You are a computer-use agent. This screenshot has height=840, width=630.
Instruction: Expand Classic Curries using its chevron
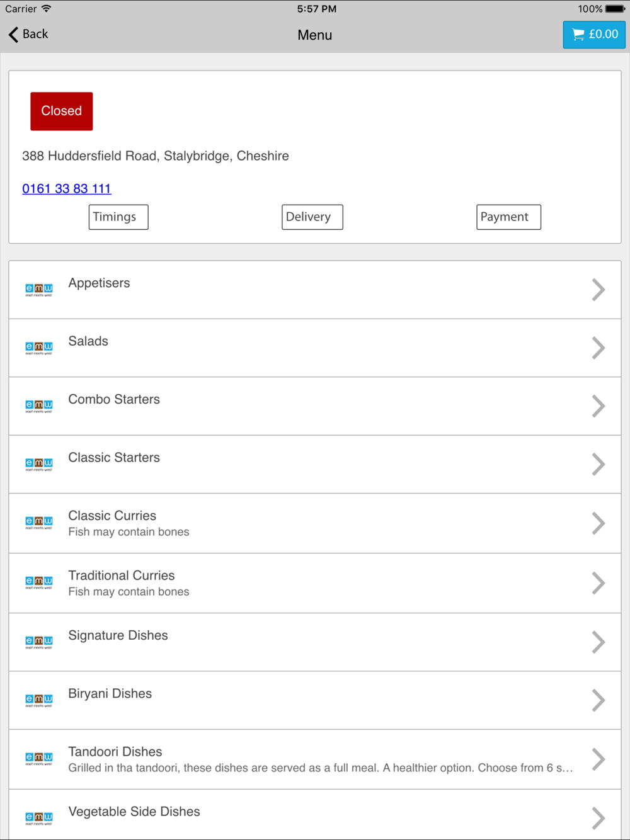[598, 523]
